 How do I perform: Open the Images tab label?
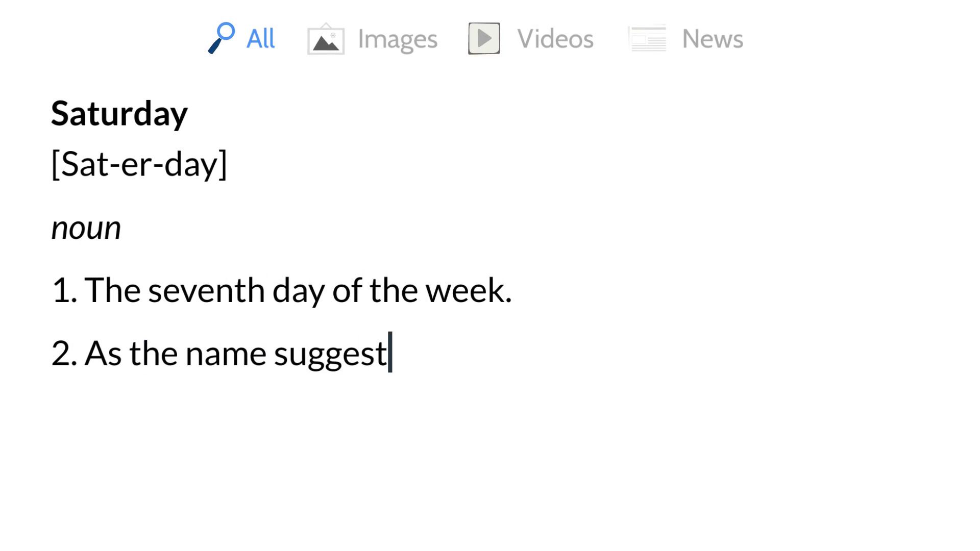[397, 39]
